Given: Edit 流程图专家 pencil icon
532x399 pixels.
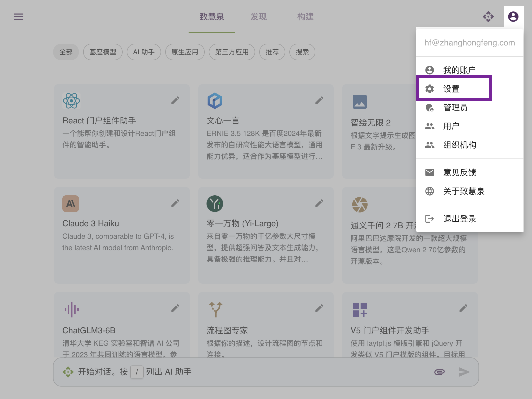Looking at the screenshot, I should [319, 308].
